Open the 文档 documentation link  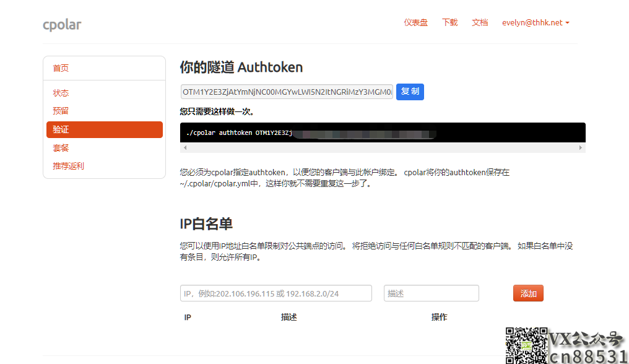[x=480, y=22]
